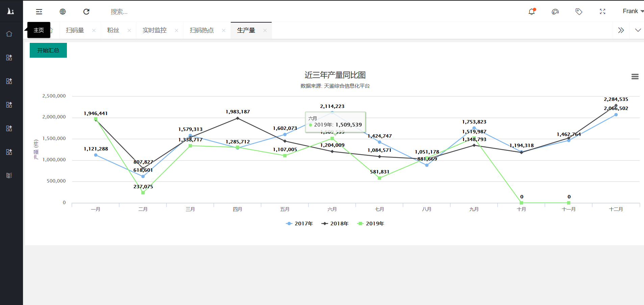Open the globe website icon
Viewport: 644px width, 305px height.
[63, 12]
